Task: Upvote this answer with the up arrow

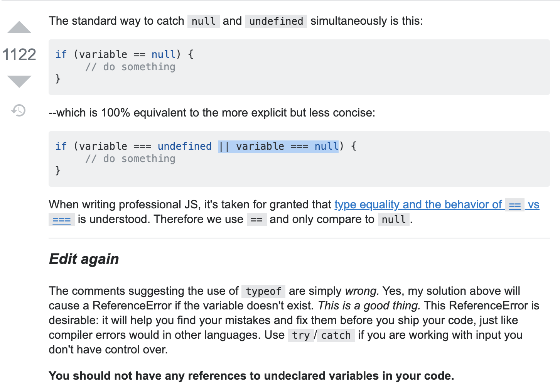Action: (x=19, y=28)
